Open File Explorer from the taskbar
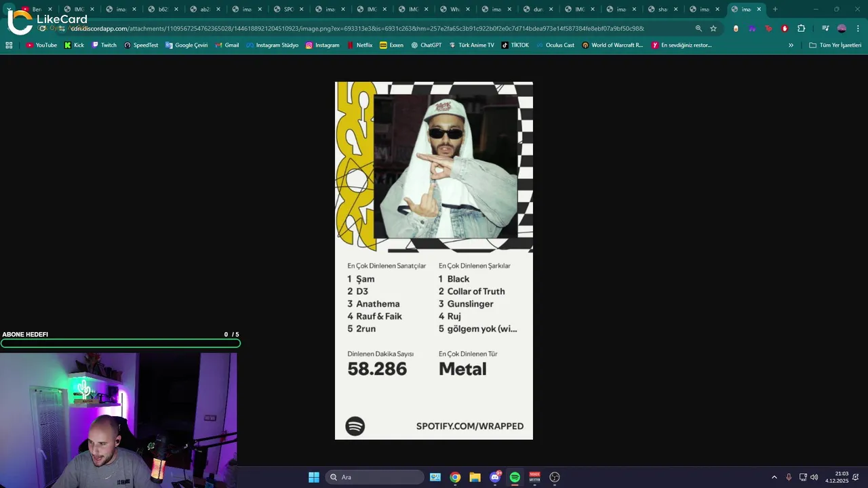 coord(475,477)
